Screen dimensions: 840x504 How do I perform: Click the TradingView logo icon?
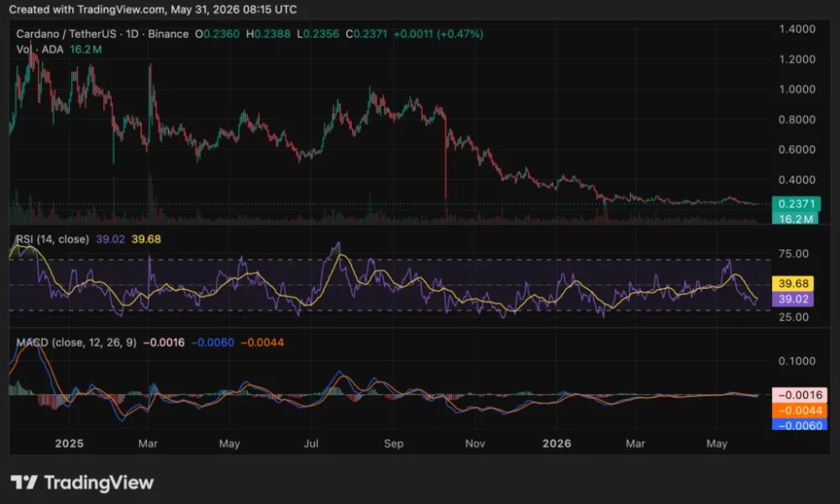tap(24, 482)
